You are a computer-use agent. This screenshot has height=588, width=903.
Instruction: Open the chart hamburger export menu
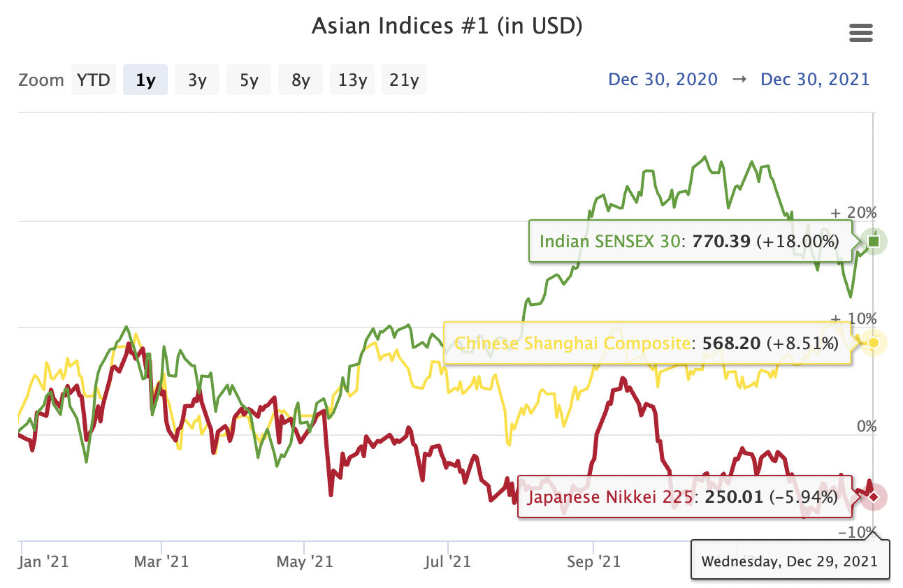coord(860,33)
